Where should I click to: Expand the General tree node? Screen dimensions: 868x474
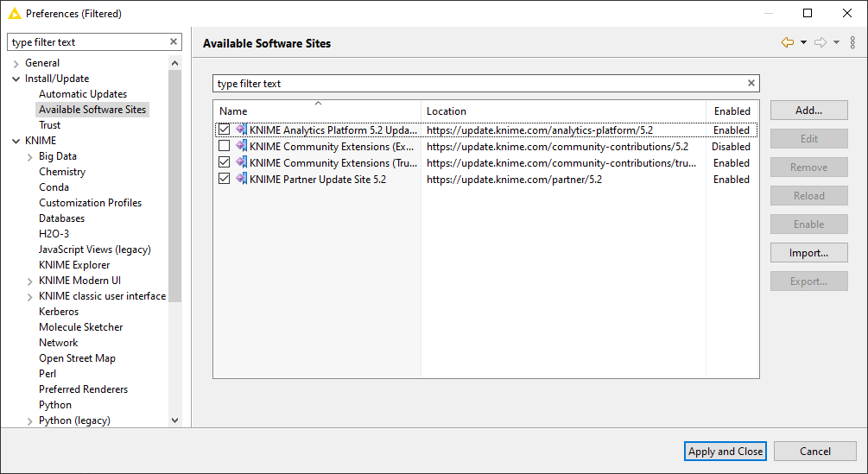coord(16,64)
